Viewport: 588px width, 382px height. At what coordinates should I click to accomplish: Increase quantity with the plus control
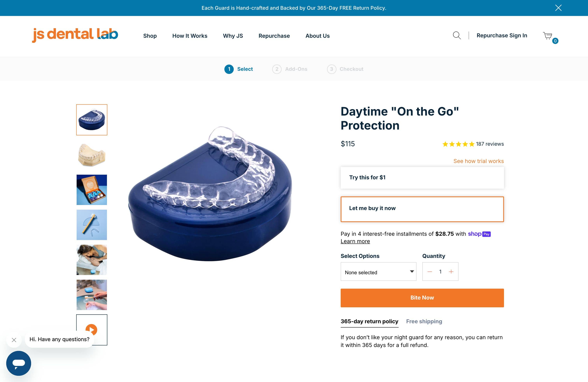coord(451,271)
